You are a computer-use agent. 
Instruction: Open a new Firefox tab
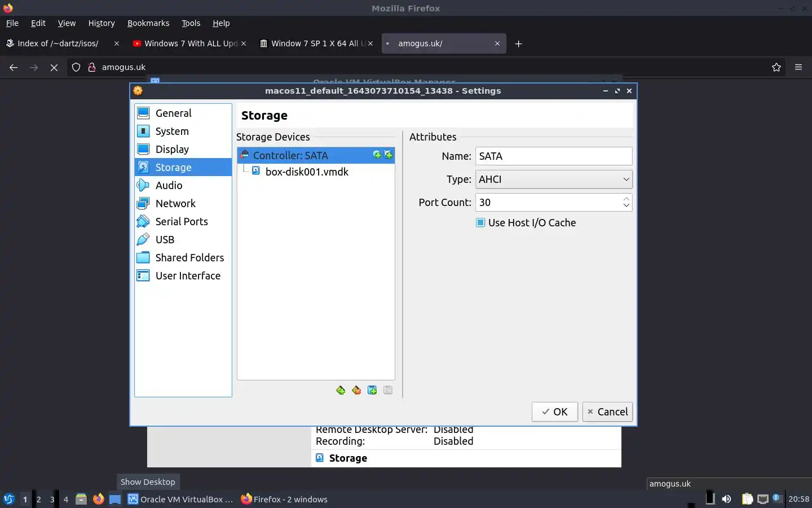coord(519,43)
